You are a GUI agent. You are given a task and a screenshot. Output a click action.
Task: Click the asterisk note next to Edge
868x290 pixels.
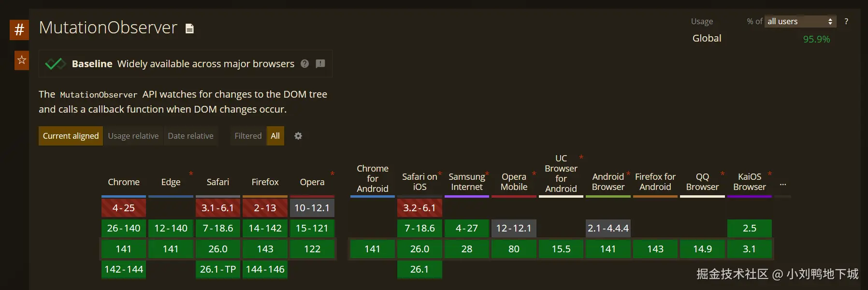191,174
